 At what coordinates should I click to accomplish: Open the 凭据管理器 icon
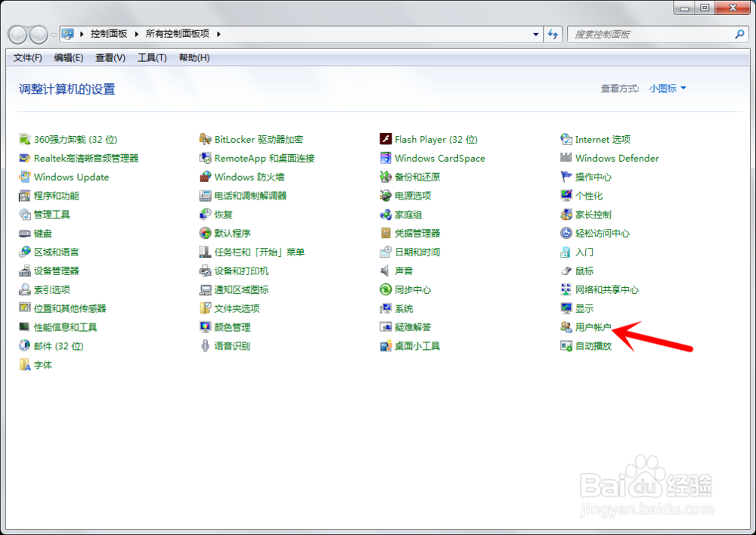tap(386, 233)
